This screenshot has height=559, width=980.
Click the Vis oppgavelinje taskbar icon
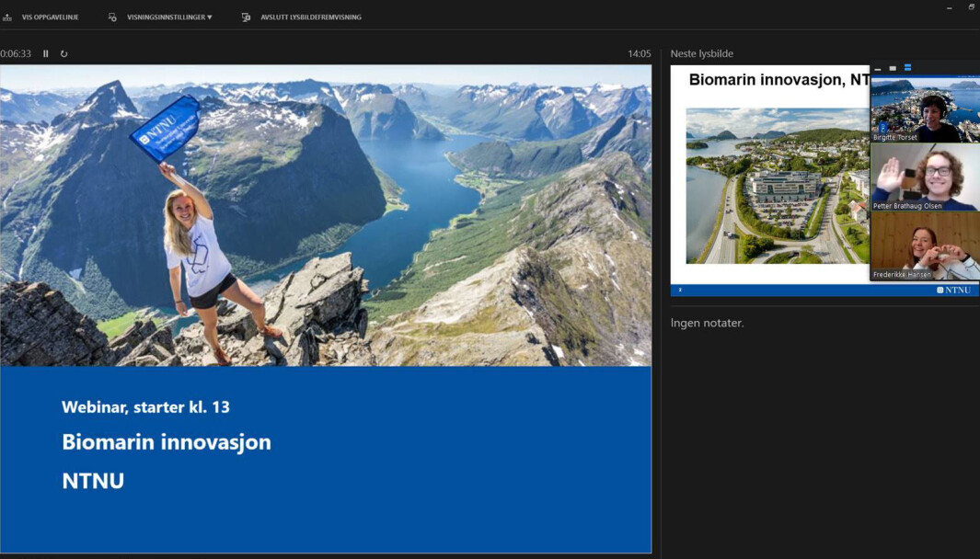[6, 17]
